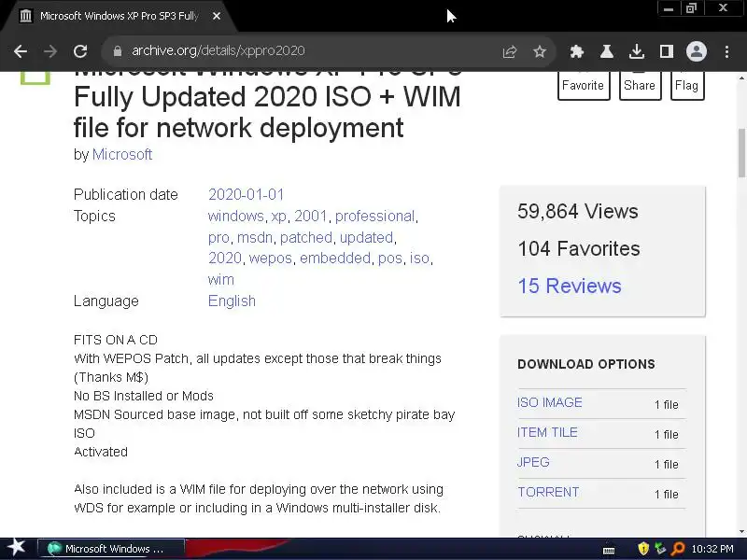Click the Flag button
Image resolution: width=747 pixels, height=560 pixels.
pyautogui.click(x=687, y=85)
